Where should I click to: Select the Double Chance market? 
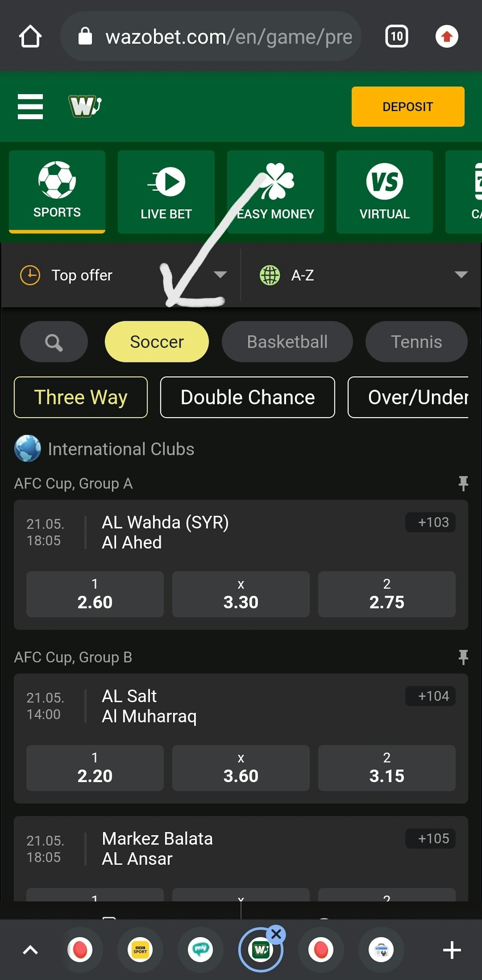pyautogui.click(x=247, y=397)
